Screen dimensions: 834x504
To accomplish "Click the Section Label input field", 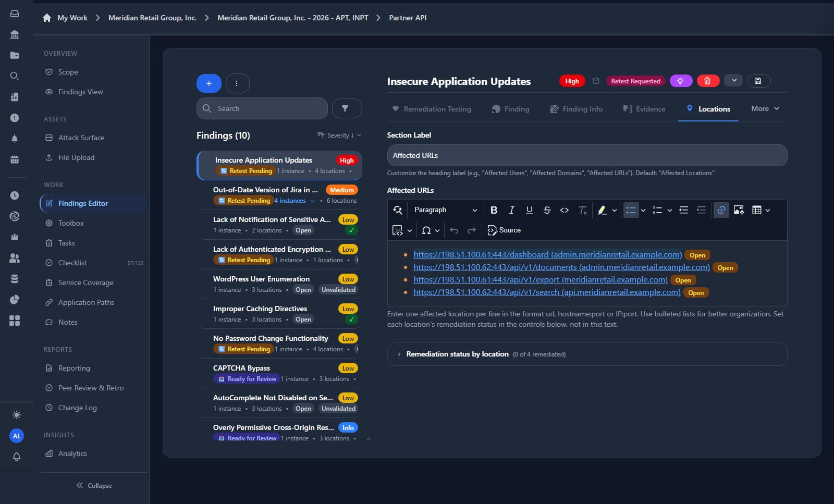I will tap(587, 155).
